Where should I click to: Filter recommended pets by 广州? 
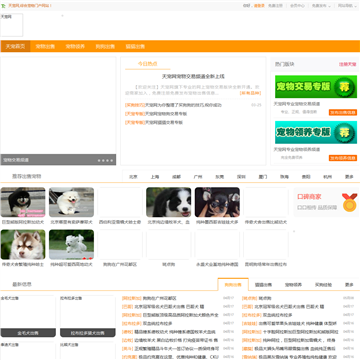coord(198,177)
